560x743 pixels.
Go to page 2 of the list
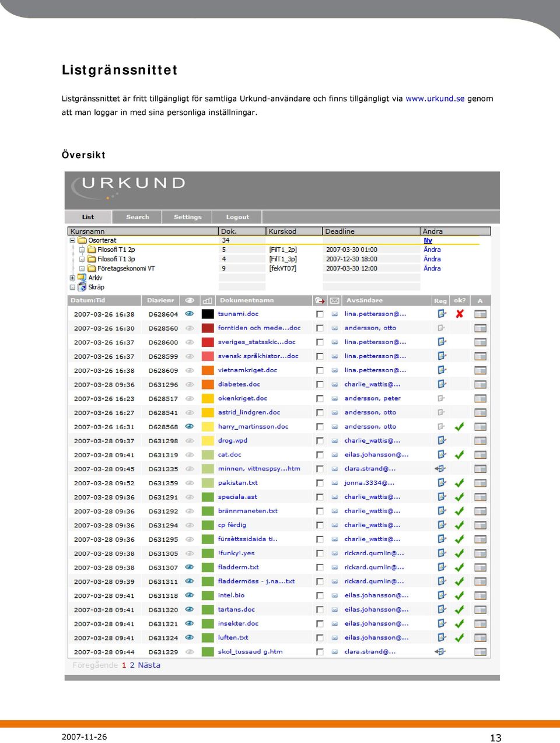coord(132,665)
